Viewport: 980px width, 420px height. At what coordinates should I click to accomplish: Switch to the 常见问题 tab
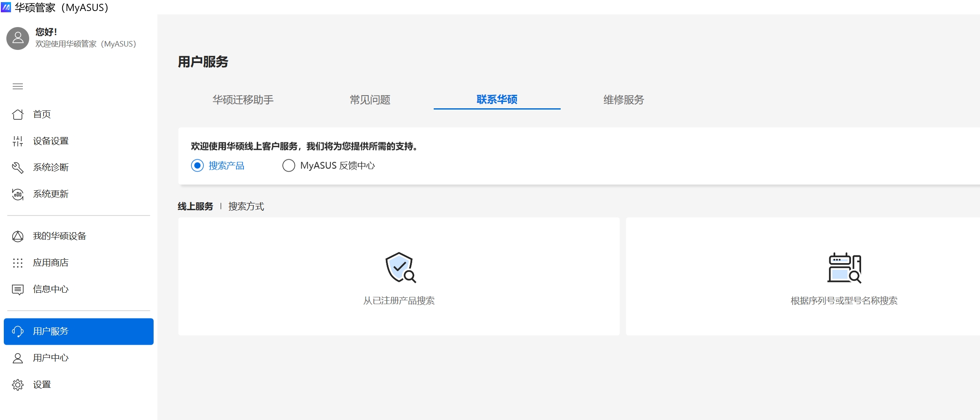click(x=370, y=100)
